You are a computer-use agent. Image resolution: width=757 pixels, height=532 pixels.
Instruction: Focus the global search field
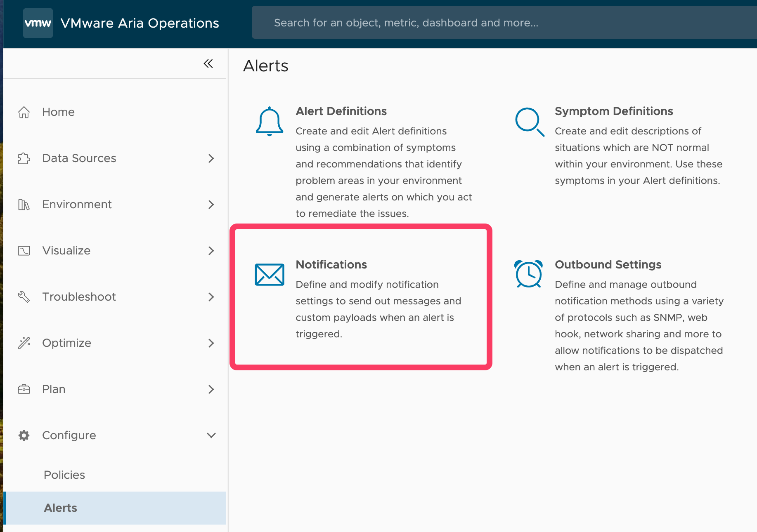coord(495,23)
